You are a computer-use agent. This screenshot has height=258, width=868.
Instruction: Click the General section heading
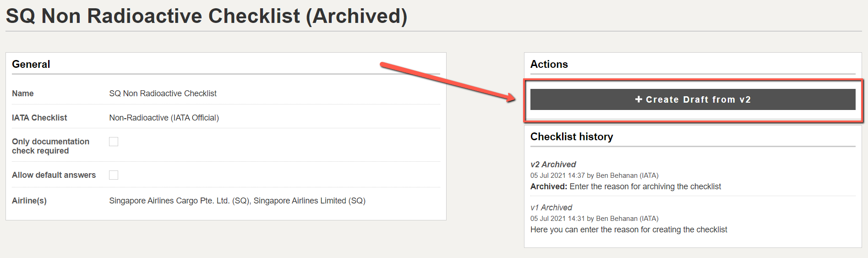(x=31, y=64)
